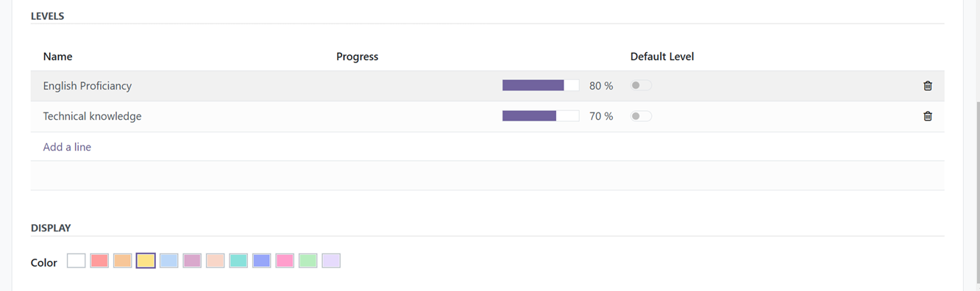The height and width of the screenshot is (291, 980).
Task: Select the periwinkle blue color swatch
Action: [x=262, y=261]
